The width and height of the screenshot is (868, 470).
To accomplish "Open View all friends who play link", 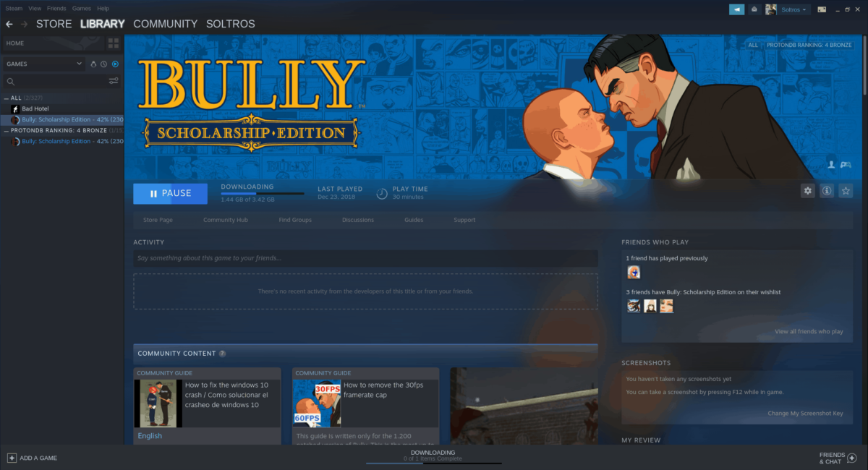I will click(x=809, y=331).
